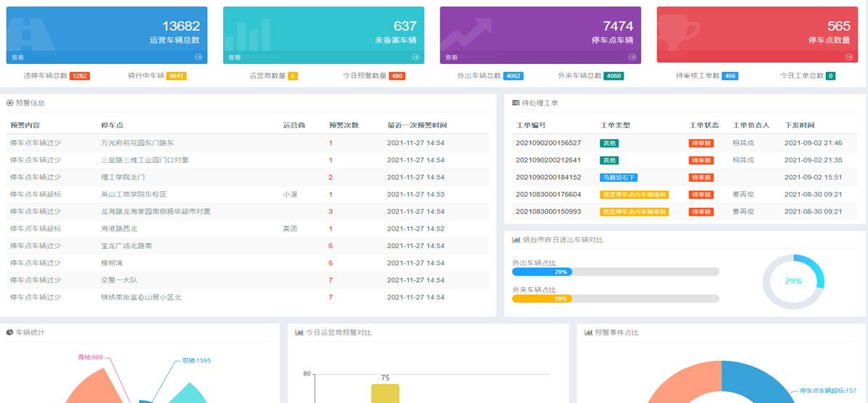Click the 490 今日预警数量 badge
Screen dimensions: 868x403
(397, 76)
